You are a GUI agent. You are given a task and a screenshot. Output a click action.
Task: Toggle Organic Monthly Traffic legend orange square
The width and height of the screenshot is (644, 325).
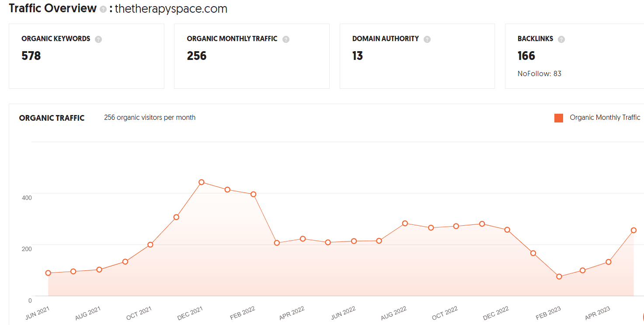(x=558, y=118)
